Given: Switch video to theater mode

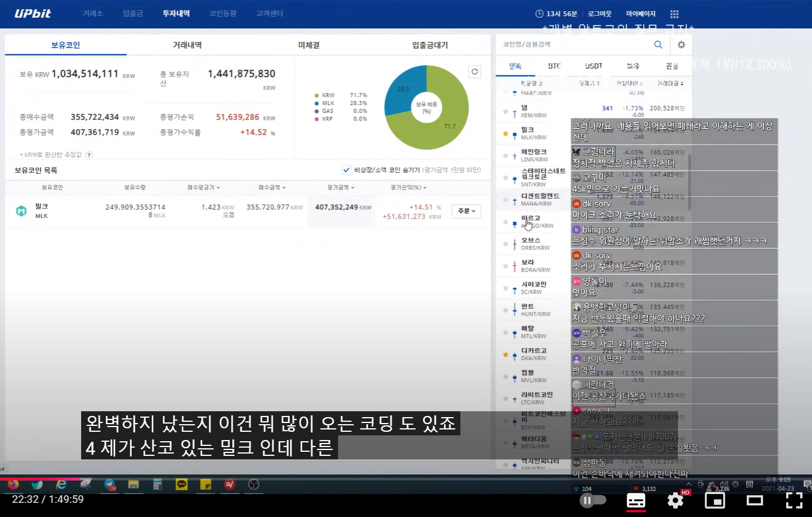Looking at the screenshot, I should tap(755, 501).
